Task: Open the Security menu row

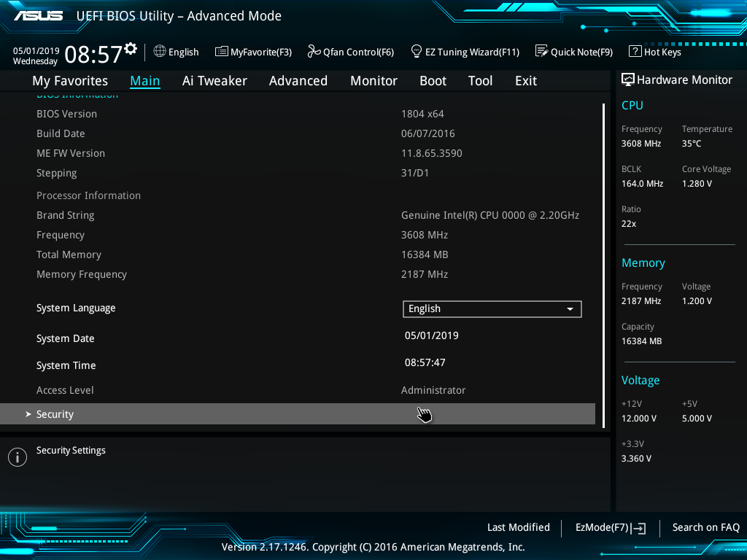Action: coord(298,414)
